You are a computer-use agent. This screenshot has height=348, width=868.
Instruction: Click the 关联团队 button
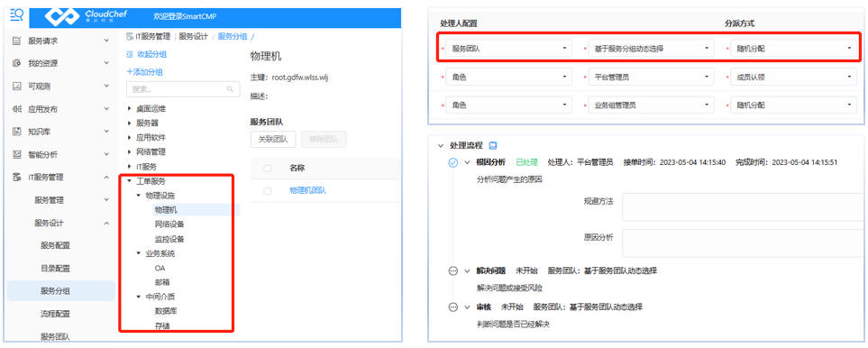pos(273,140)
